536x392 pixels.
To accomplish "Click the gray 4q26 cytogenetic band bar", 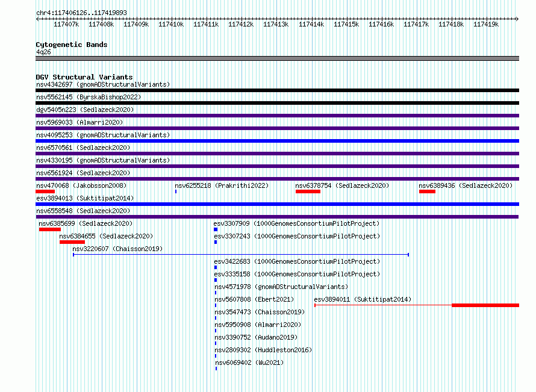I will [277, 58].
